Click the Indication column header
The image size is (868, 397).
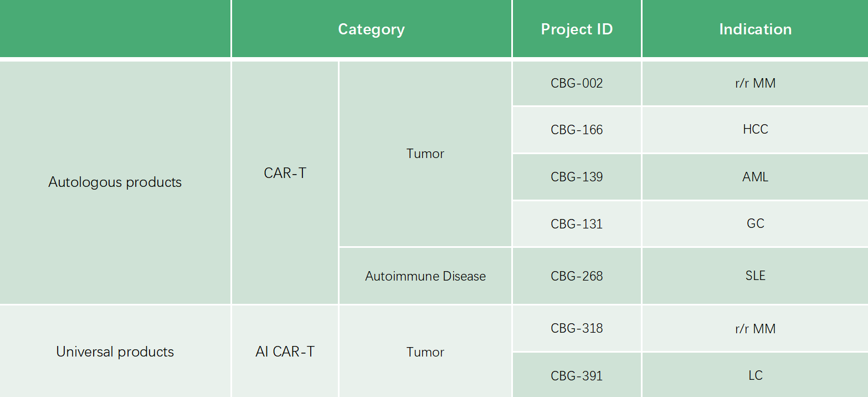pos(755,29)
